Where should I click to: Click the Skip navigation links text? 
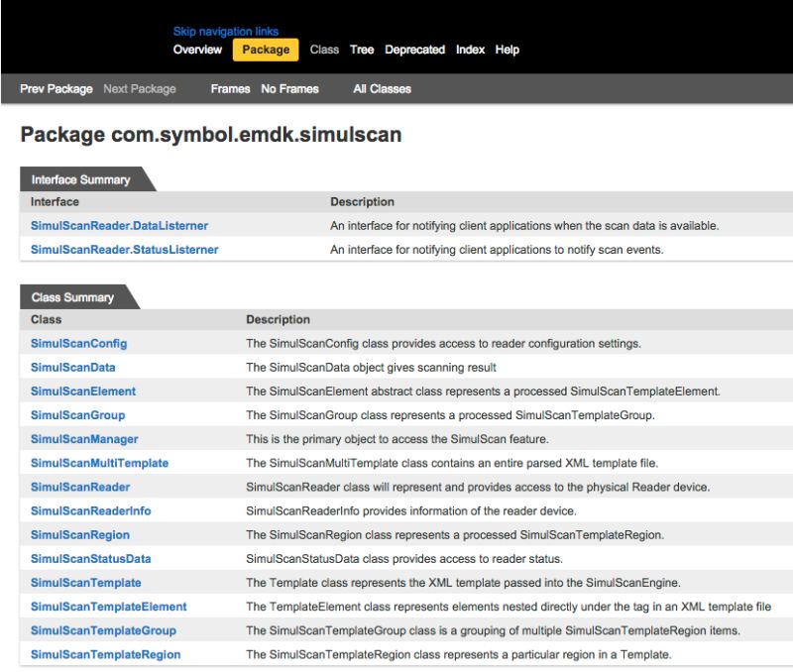(x=226, y=31)
